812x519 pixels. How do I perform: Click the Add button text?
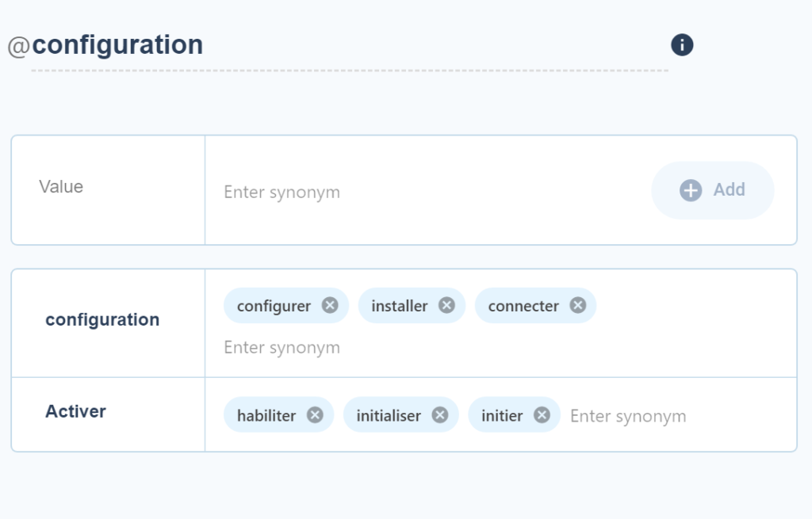[730, 190]
